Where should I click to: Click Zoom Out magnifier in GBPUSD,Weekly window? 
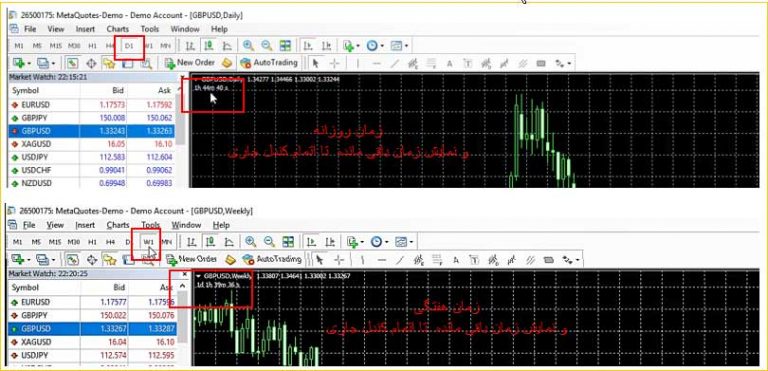coord(269,242)
